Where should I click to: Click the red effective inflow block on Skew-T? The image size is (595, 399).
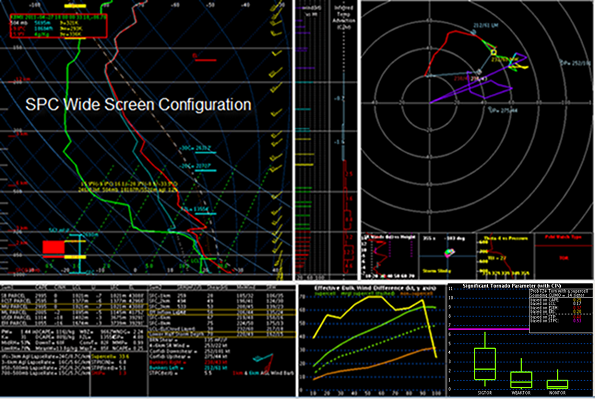coord(54,247)
